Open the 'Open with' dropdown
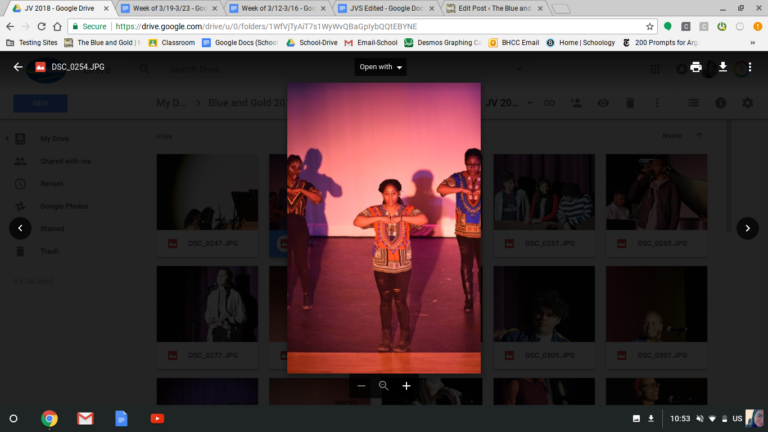The width and height of the screenshot is (768, 432). [x=380, y=67]
